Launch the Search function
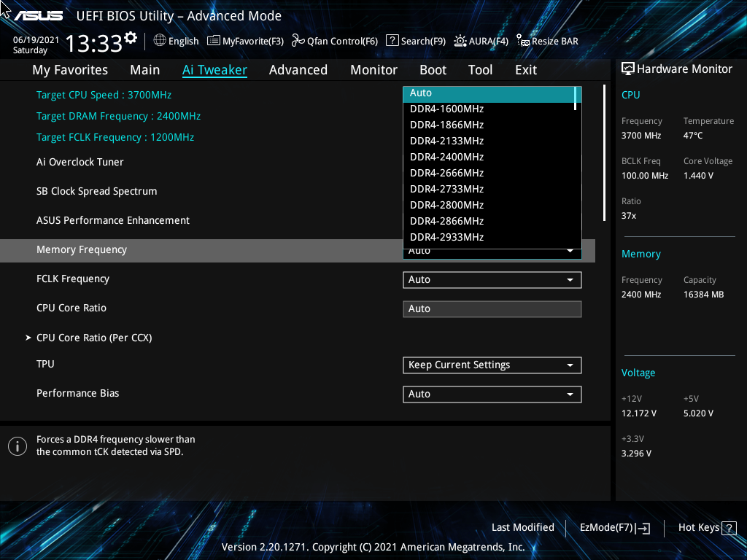 416,41
